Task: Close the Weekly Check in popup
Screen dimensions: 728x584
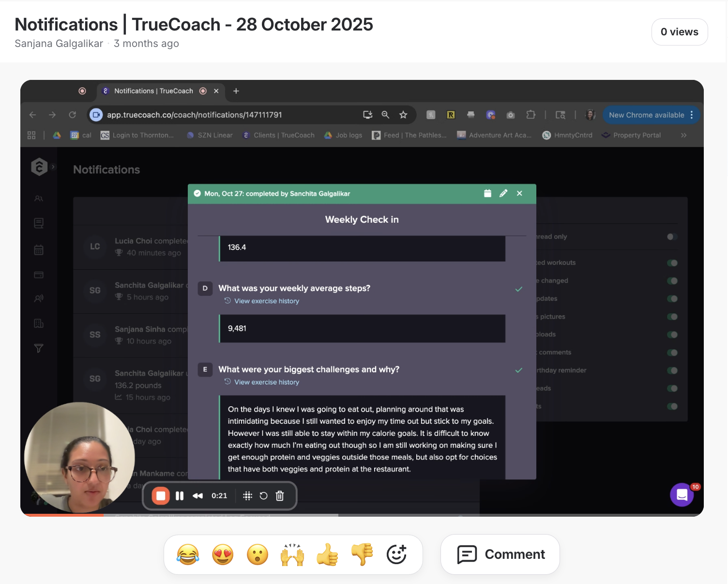Action: 519,193
